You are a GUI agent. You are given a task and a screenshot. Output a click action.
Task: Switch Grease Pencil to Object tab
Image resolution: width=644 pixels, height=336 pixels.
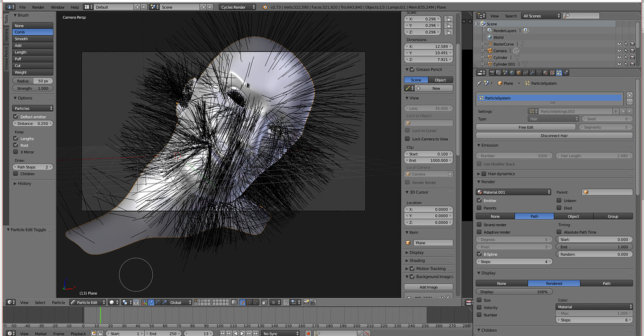coord(440,80)
